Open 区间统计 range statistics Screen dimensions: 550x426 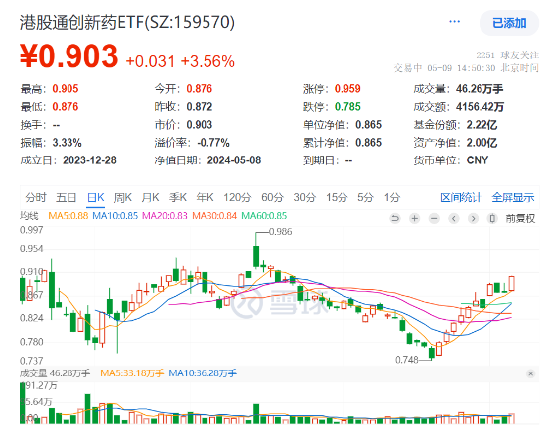click(x=461, y=198)
